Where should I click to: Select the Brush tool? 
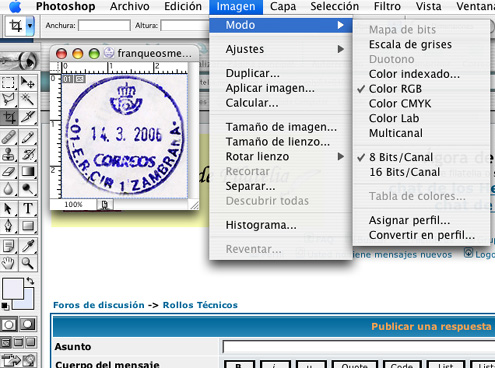pyautogui.click(x=28, y=137)
